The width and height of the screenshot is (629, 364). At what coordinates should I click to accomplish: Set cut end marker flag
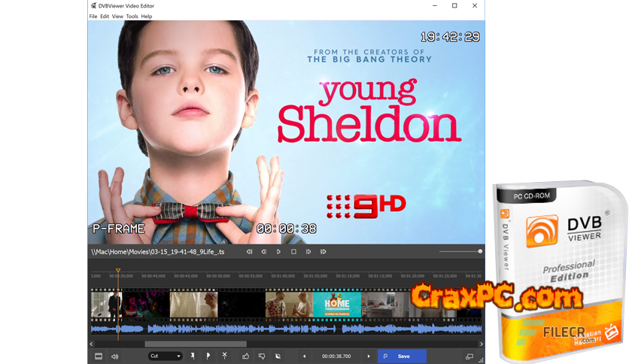point(208,356)
